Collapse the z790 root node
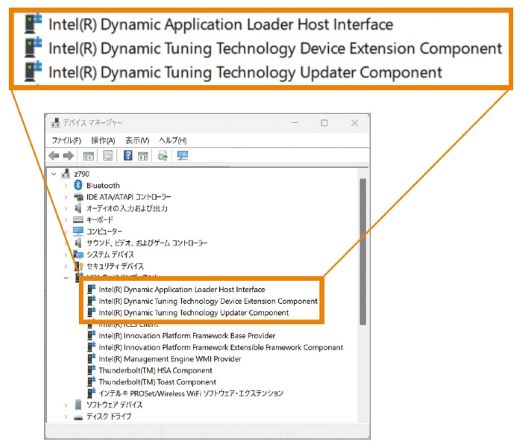Screen dimensions: 520x448 (x=54, y=174)
